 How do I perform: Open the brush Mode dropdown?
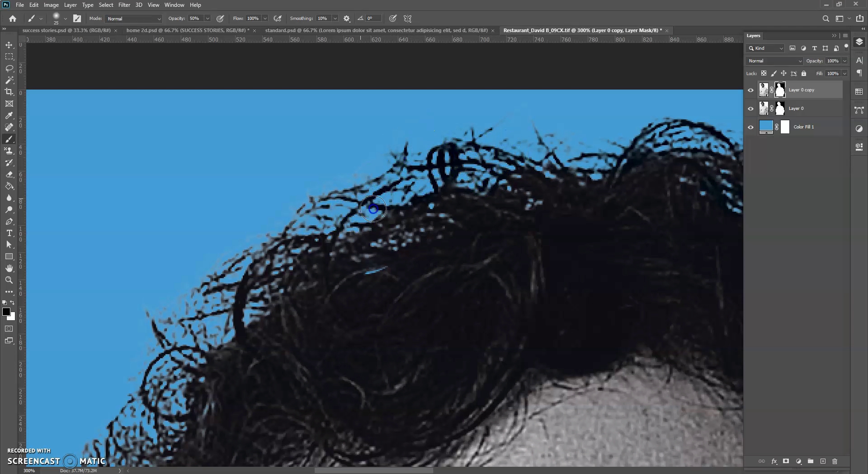(134, 19)
